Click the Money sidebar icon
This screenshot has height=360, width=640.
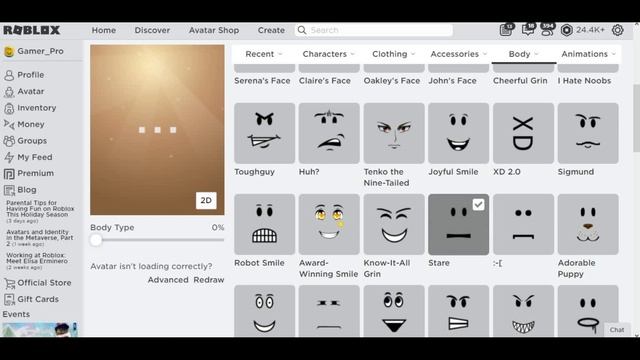click(x=9, y=124)
